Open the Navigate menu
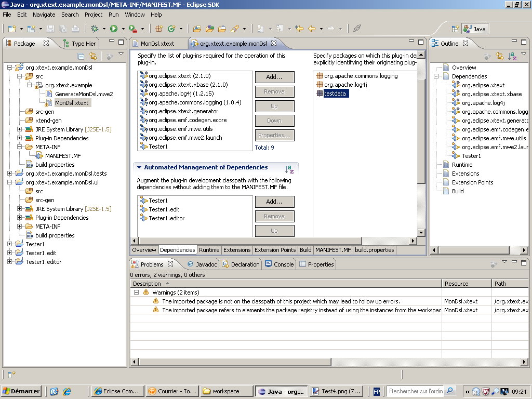The height and width of the screenshot is (399, 532). (x=44, y=15)
